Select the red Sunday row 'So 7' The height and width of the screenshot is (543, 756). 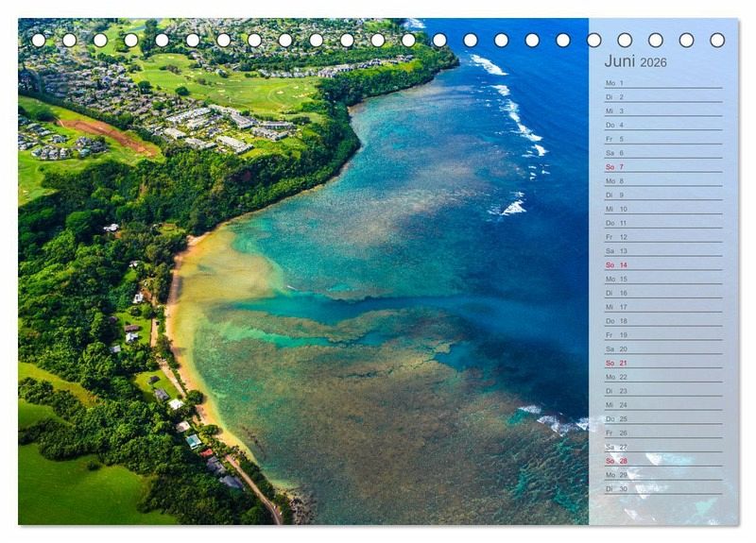click(x=663, y=167)
